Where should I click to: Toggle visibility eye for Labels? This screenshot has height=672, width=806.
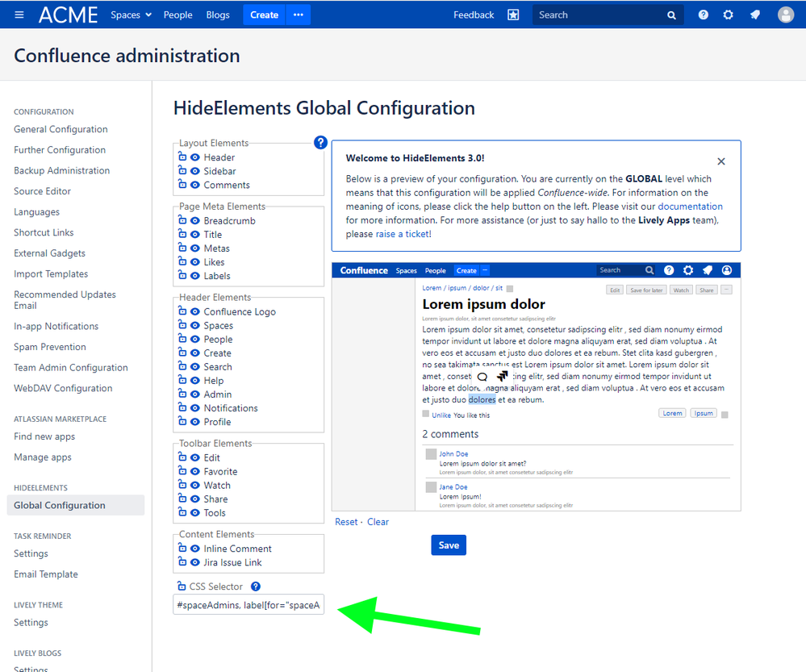click(x=194, y=276)
